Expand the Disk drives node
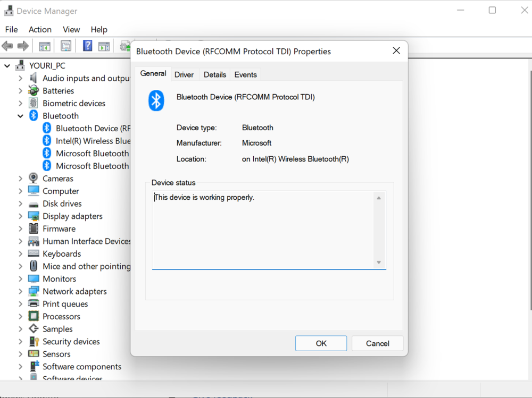Viewport: 532px width, 398px height. coord(20,204)
